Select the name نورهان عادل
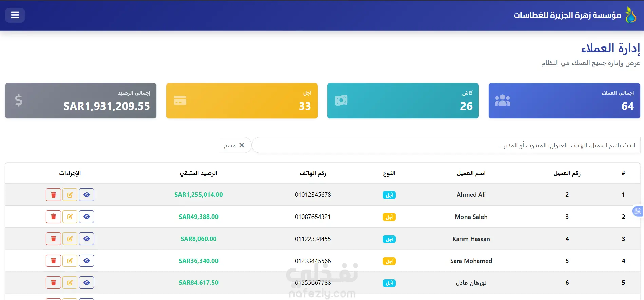The image size is (644, 300). (x=471, y=283)
